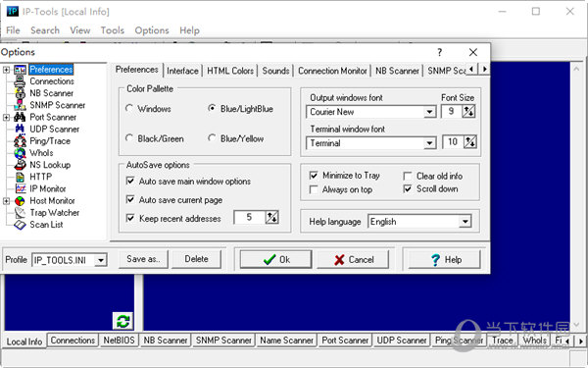Click the Save as.. button
This screenshot has height=368, width=588.
143,259
